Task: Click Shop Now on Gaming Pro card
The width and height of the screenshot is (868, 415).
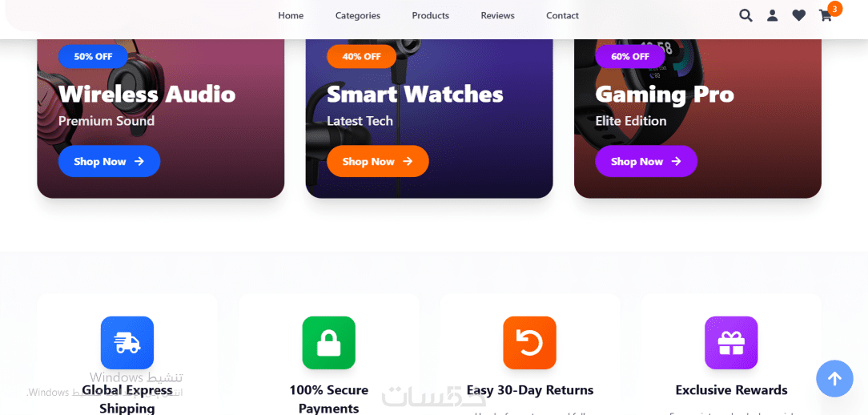Action: (646, 161)
